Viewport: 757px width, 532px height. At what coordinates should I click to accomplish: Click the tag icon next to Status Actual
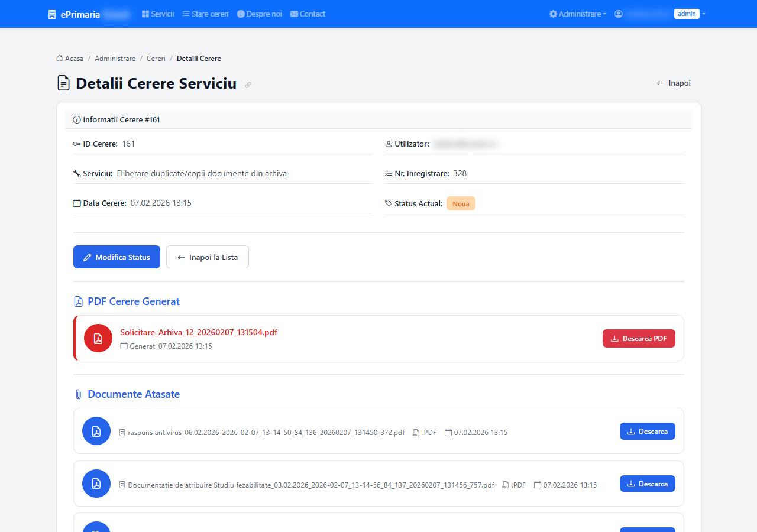[x=389, y=203]
